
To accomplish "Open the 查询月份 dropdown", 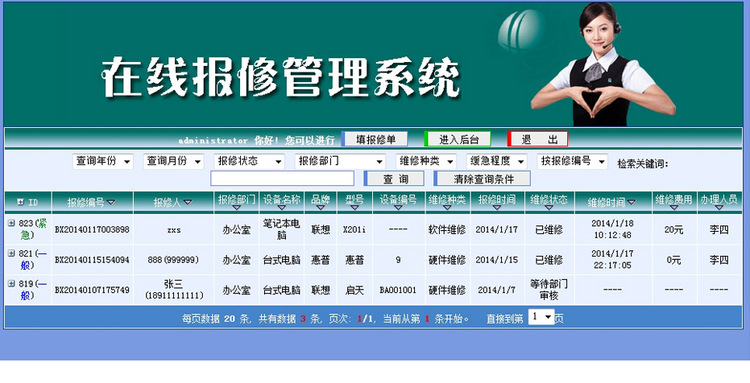I will (173, 162).
